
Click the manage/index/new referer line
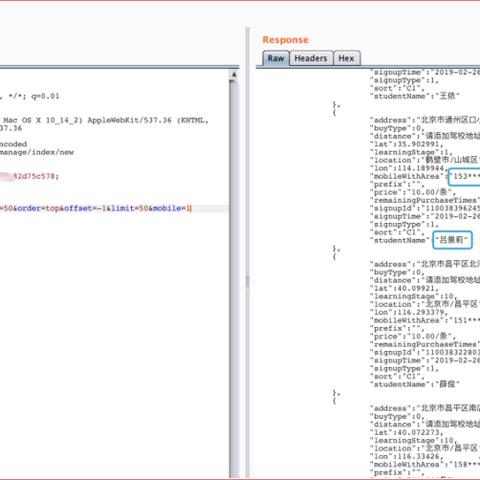tap(37, 152)
